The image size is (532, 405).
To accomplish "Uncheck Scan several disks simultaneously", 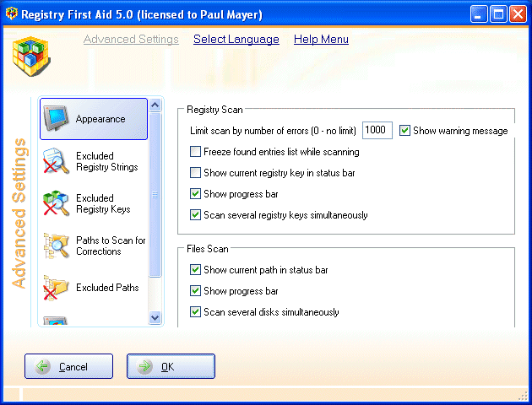I will click(x=196, y=312).
